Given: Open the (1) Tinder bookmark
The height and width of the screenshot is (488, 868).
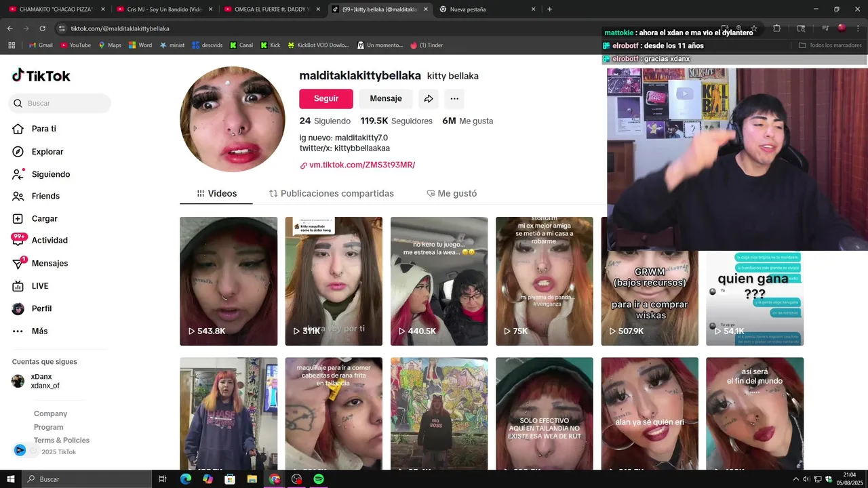Looking at the screenshot, I should click(427, 45).
